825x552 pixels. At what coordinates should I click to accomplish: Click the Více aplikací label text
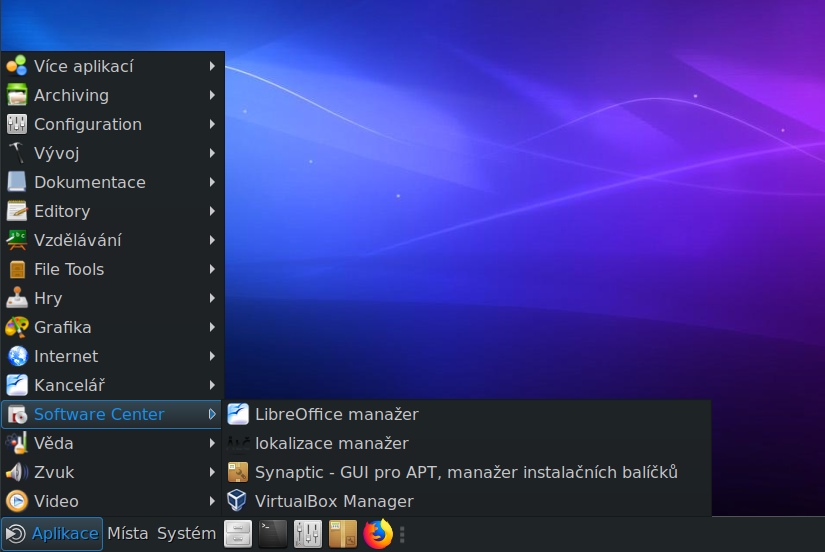click(x=84, y=66)
